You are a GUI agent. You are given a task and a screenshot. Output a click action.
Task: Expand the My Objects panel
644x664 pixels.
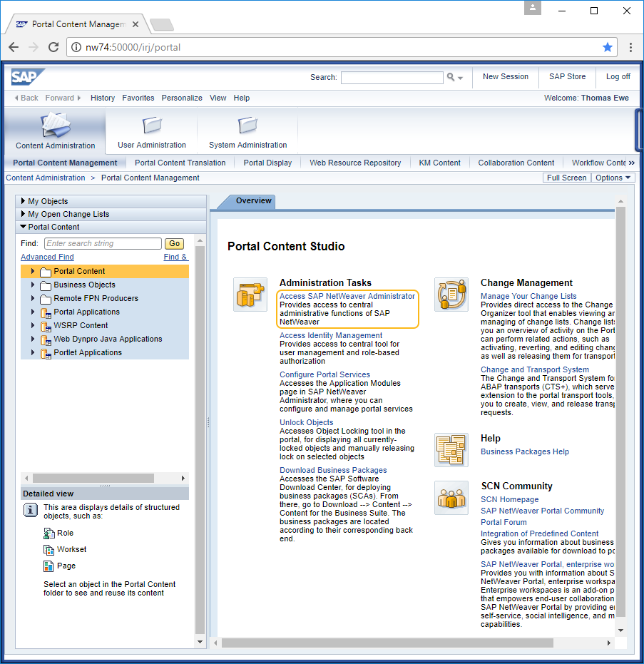pyautogui.click(x=24, y=200)
